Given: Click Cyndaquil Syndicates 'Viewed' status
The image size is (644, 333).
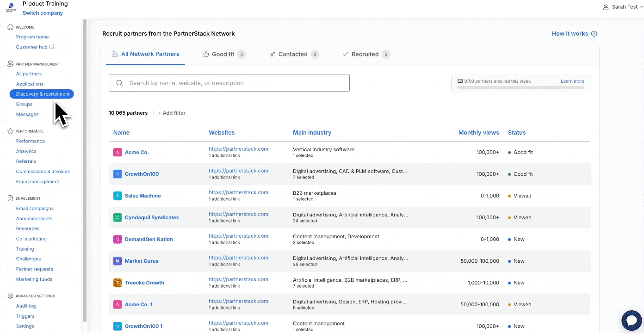Looking at the screenshot, I should [520, 217].
